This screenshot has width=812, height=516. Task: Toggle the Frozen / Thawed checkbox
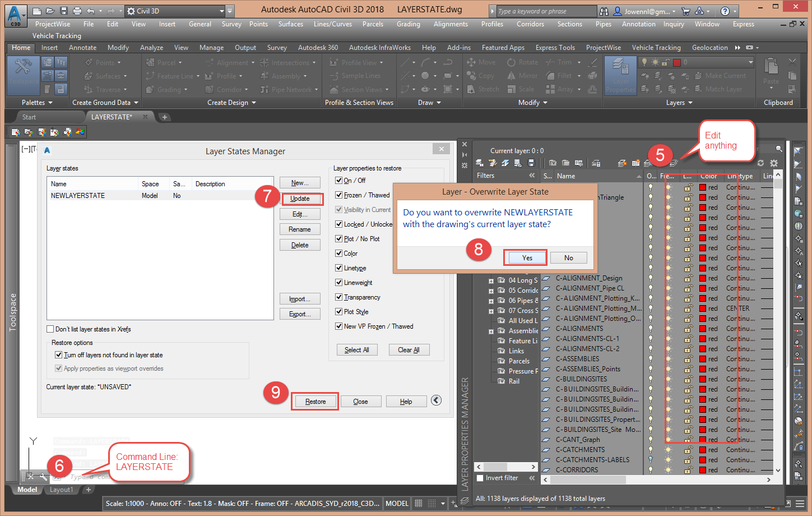pos(338,195)
